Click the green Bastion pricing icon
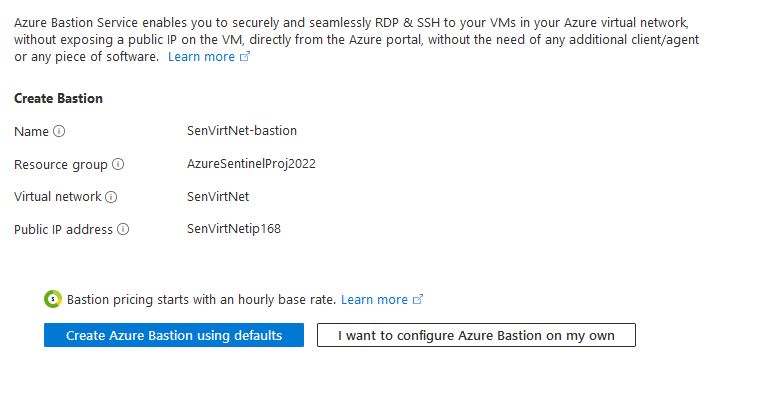The image size is (772, 411). 53,299
